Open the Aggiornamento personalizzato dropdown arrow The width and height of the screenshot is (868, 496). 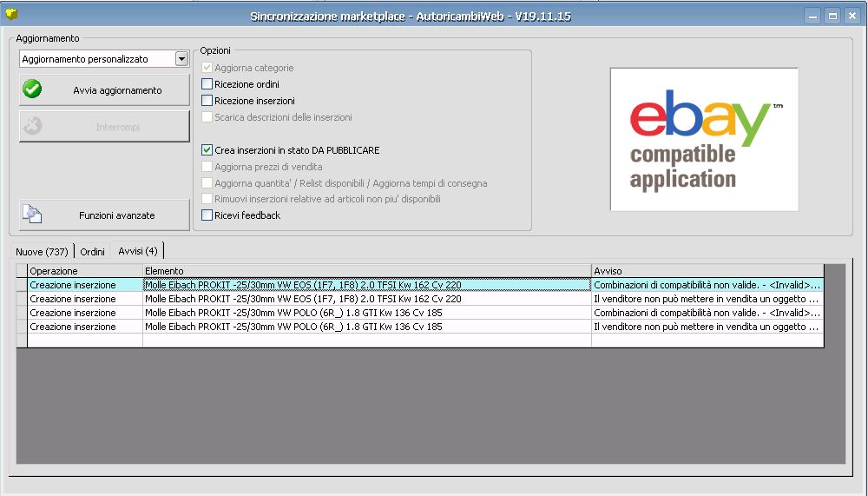pyautogui.click(x=181, y=59)
